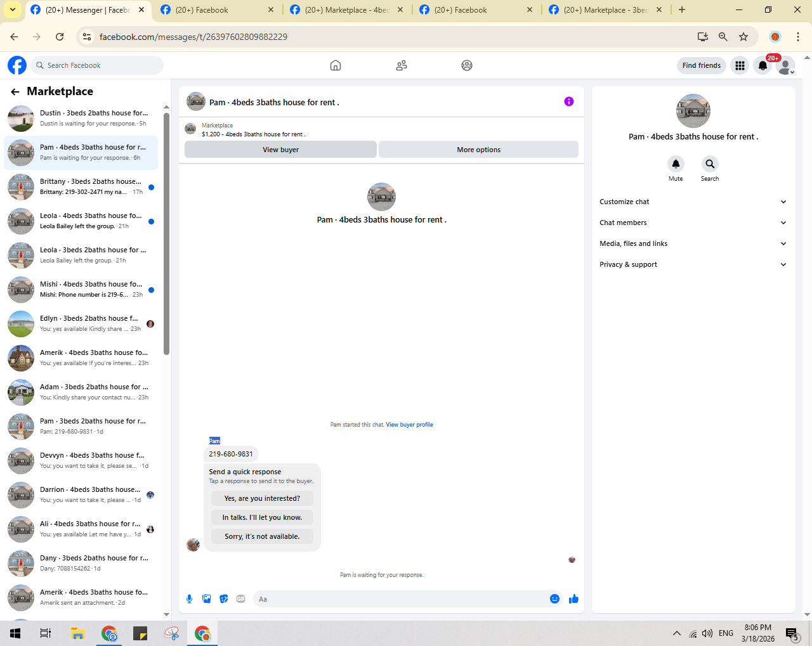Viewport: 812px width, 646px height.
Task: Click the browser address bar URL
Action: pos(193,37)
